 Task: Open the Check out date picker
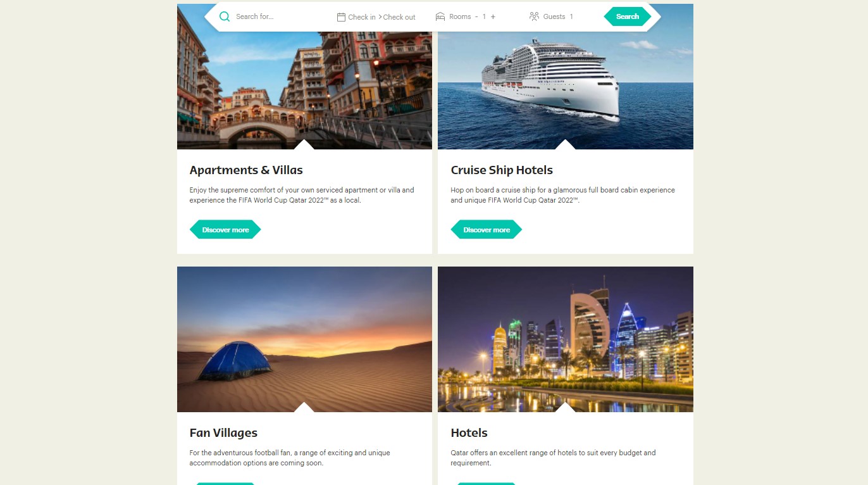399,17
